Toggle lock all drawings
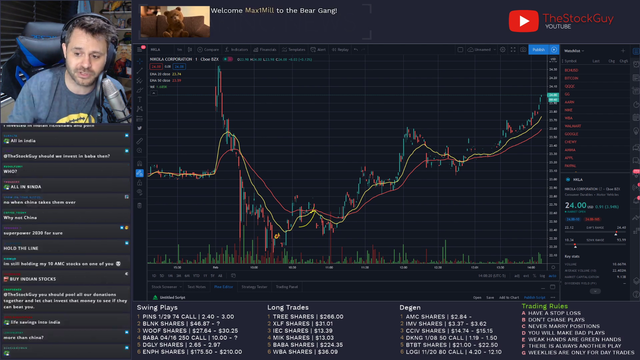640x360 pixels. (x=140, y=182)
